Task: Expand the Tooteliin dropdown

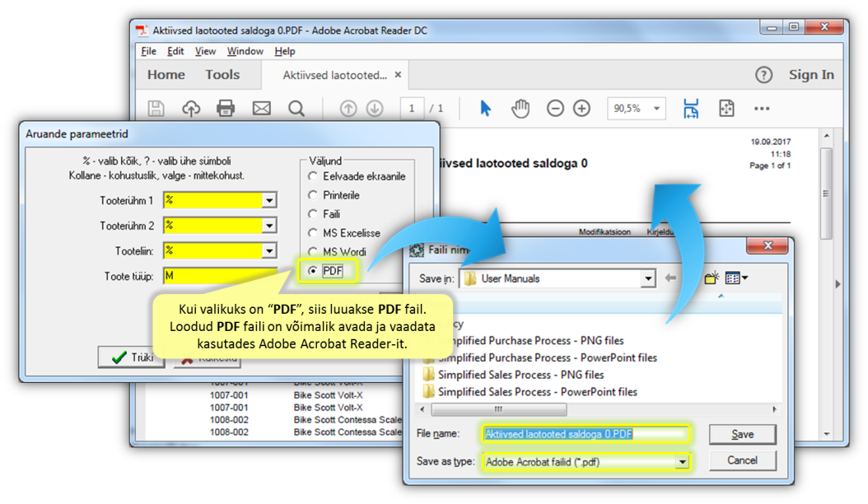Action: (x=269, y=251)
